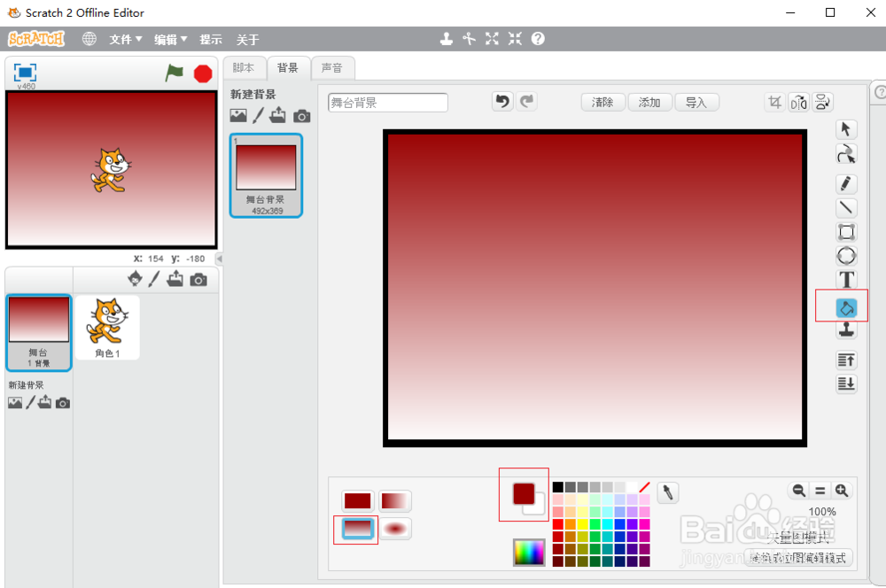Screen dimensions: 886x588
Task: Select horizontal gradient fill style
Action: 394,500
